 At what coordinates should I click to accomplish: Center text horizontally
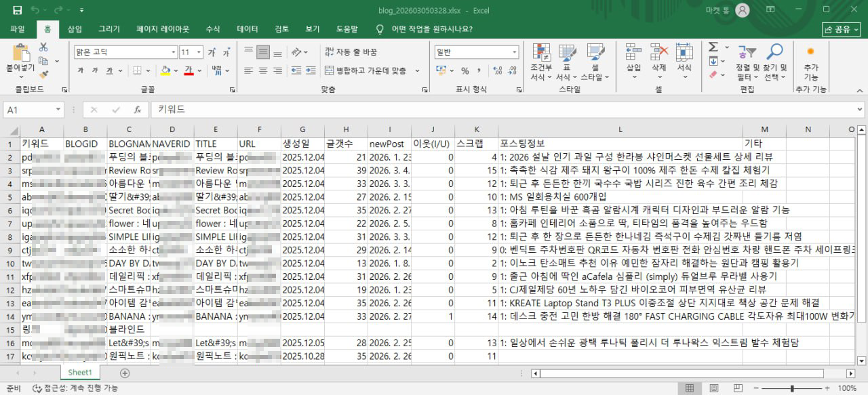point(263,70)
